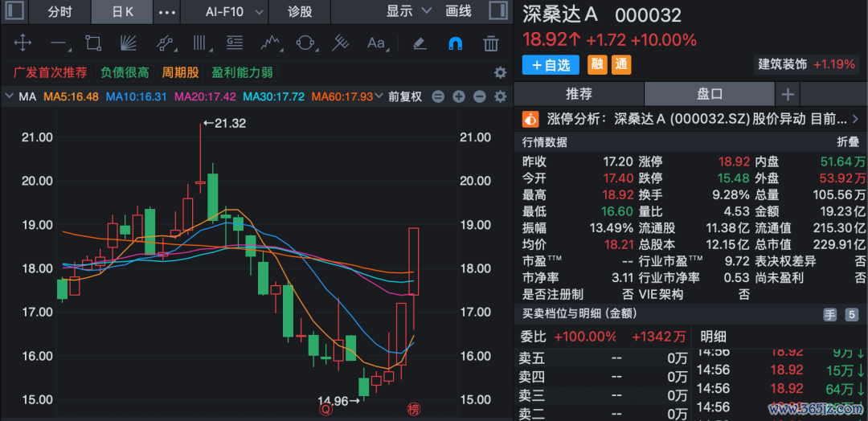Click the 榜 marker on chart
This screenshot has height=421, width=868.
pyautogui.click(x=414, y=410)
